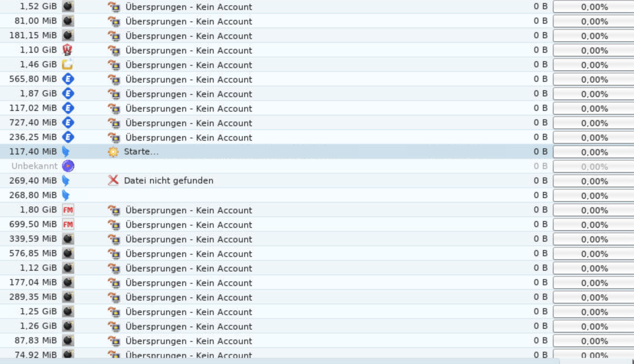Click the hoster icon beside 1,10 GiB

tap(68, 50)
